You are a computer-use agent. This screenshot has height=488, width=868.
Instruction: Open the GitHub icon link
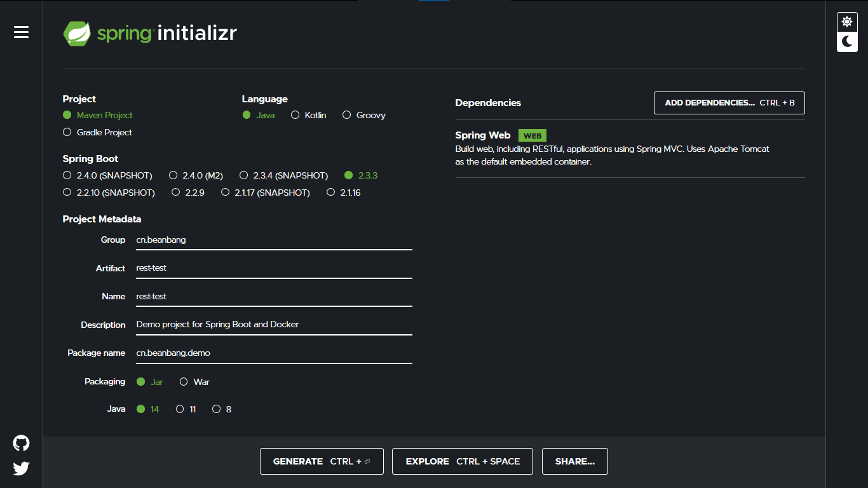point(22,444)
